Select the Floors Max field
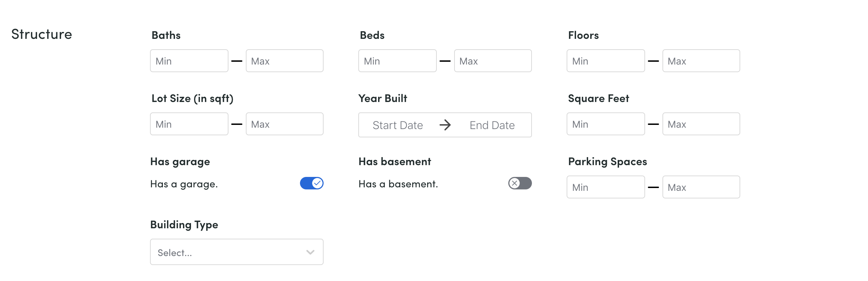The width and height of the screenshot is (868, 281). click(x=701, y=61)
